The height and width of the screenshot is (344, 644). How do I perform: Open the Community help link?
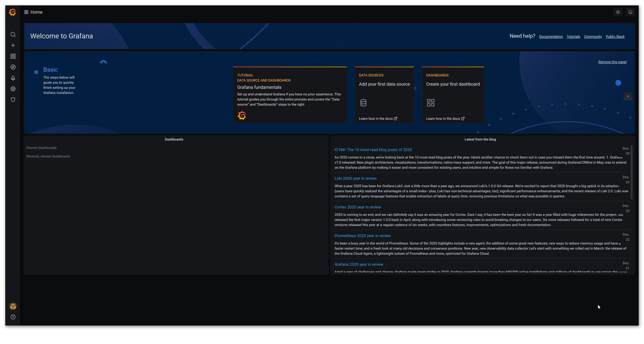coord(593,36)
